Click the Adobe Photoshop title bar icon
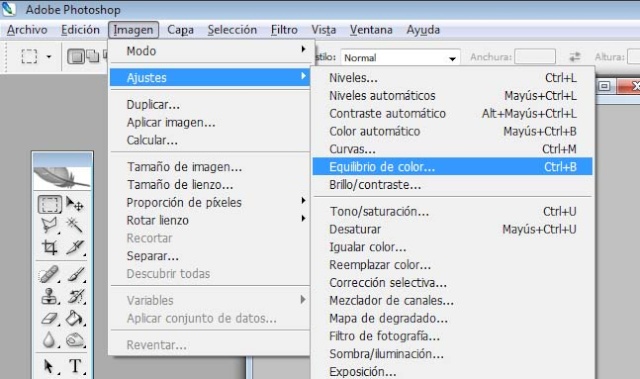This screenshot has width=640, height=379. [x=8, y=9]
